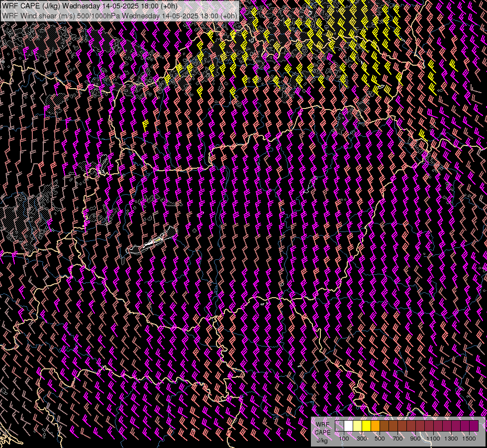The width and height of the screenshot is (487, 448).
Task: Click the 700 legend value
Action: pos(397,439)
